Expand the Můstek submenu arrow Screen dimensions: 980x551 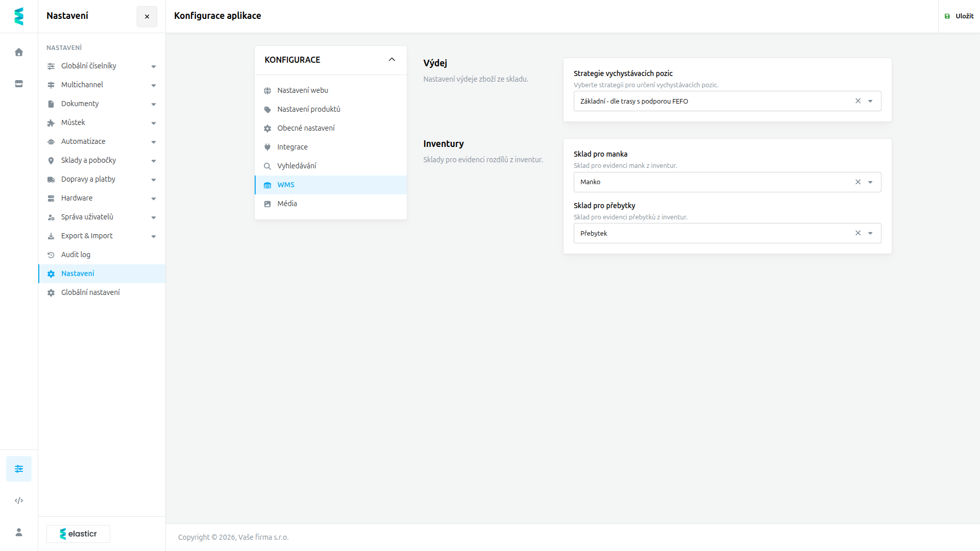point(154,123)
